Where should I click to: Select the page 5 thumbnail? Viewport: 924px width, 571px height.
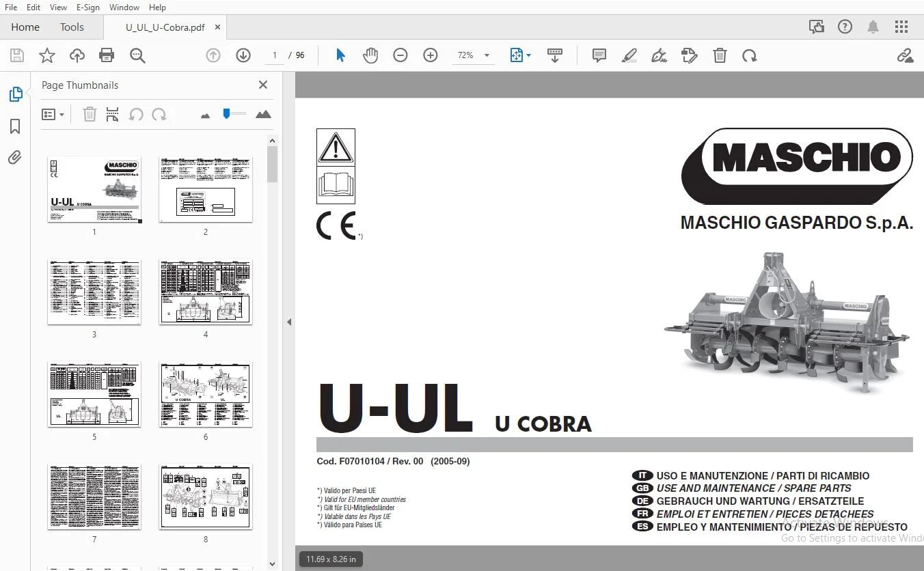coord(94,394)
